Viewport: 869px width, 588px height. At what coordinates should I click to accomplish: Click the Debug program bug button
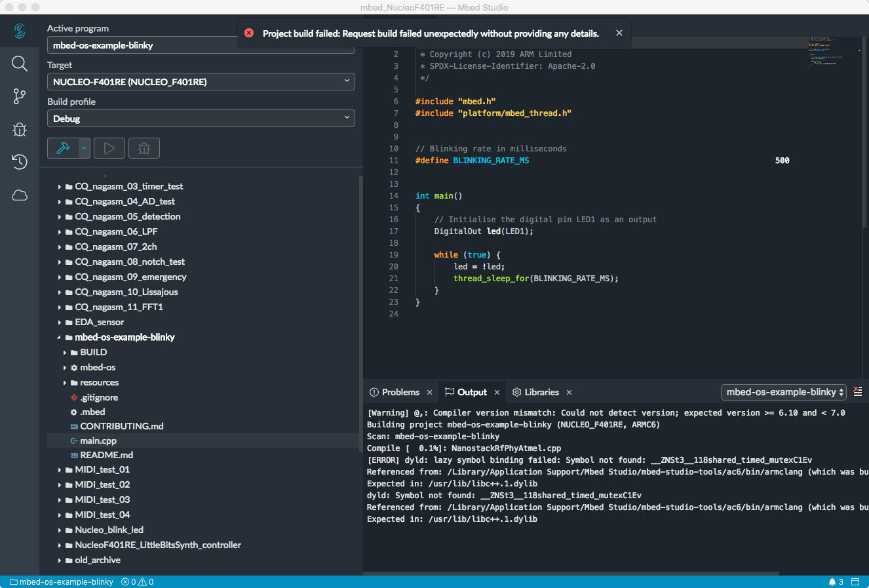coord(144,148)
